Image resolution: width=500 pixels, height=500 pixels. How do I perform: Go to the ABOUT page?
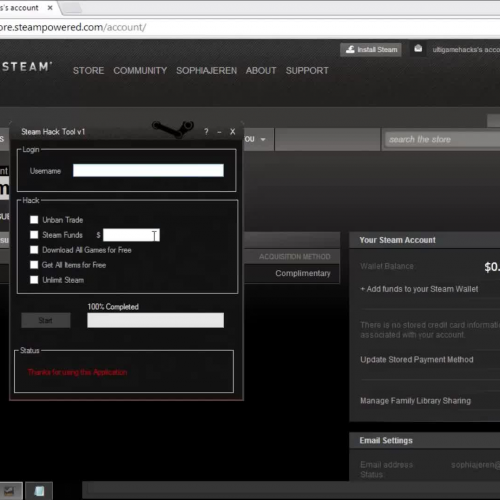click(x=261, y=71)
